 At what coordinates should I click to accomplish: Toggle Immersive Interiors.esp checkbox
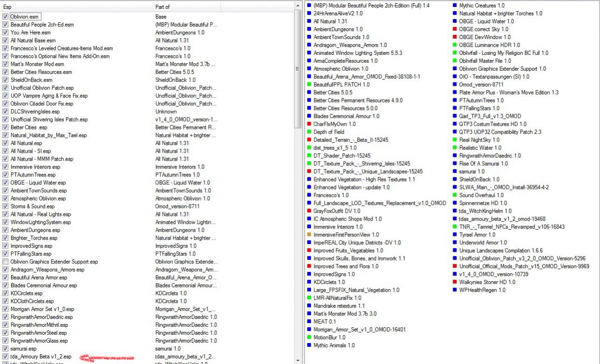click(5, 167)
